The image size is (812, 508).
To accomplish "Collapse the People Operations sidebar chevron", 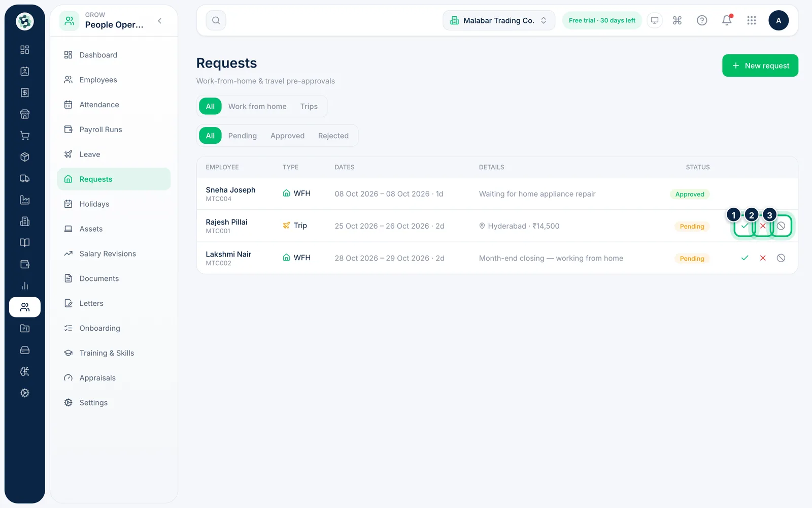I will click(160, 21).
